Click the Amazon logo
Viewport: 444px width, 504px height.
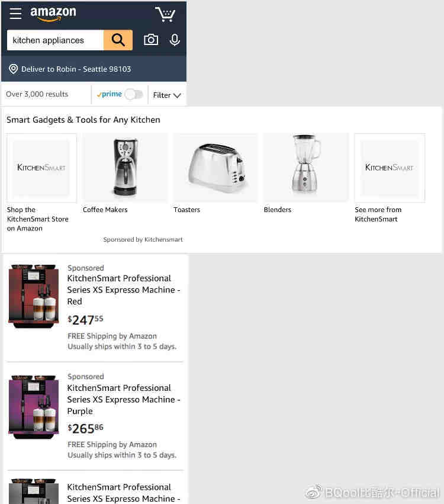[x=53, y=14]
